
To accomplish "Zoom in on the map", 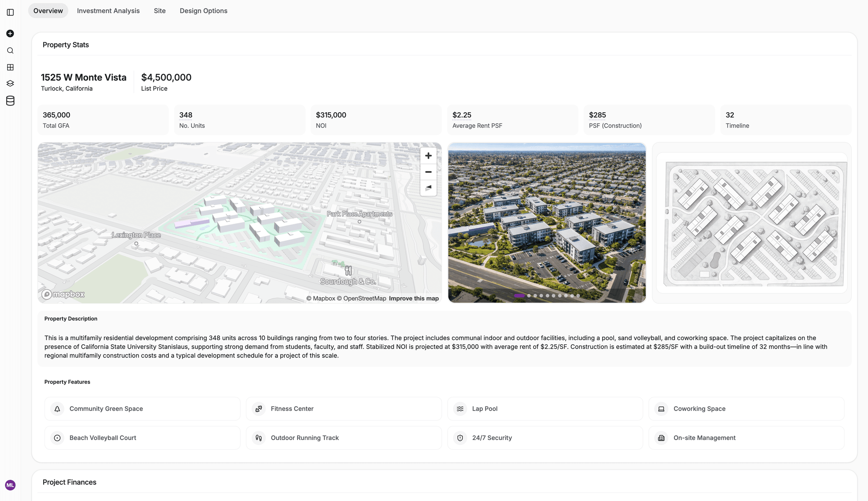I will coord(428,156).
